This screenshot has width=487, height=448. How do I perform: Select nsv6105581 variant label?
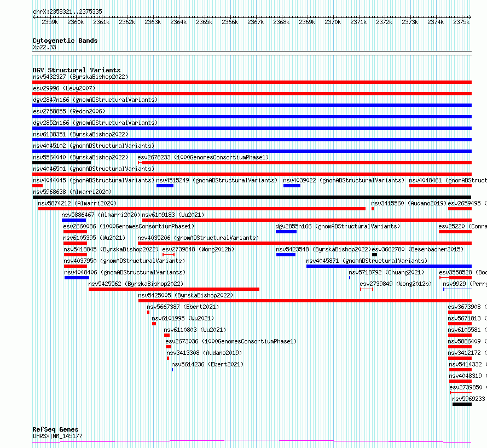point(467,330)
